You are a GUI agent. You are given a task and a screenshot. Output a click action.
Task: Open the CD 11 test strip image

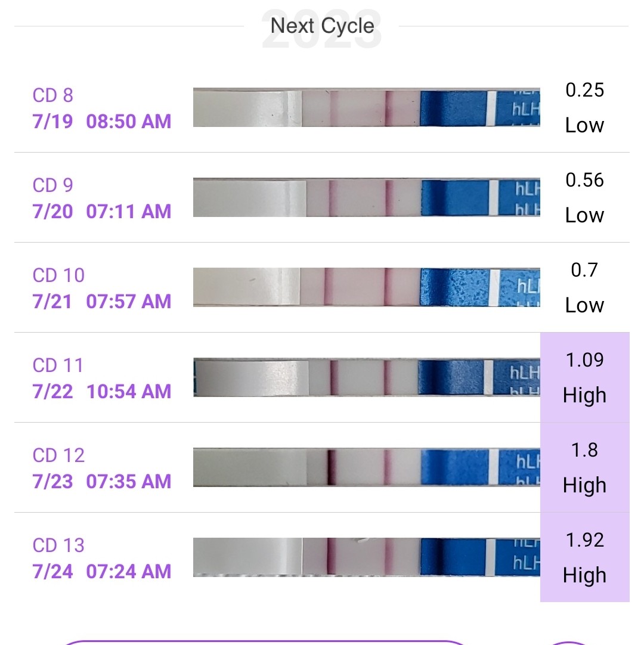point(366,377)
